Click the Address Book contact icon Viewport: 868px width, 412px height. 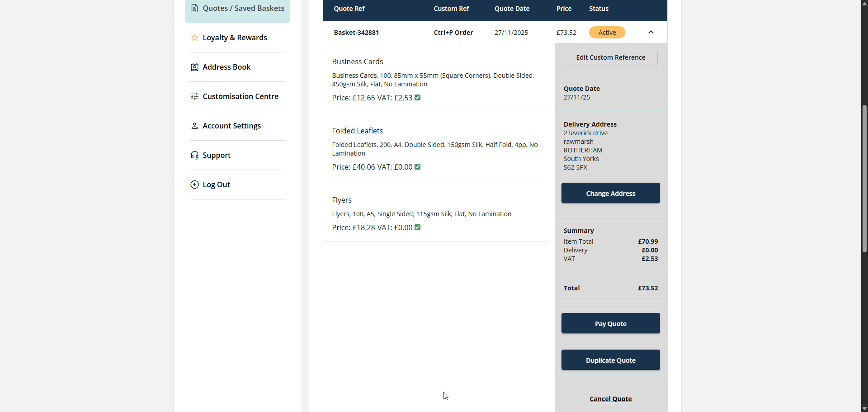194,67
